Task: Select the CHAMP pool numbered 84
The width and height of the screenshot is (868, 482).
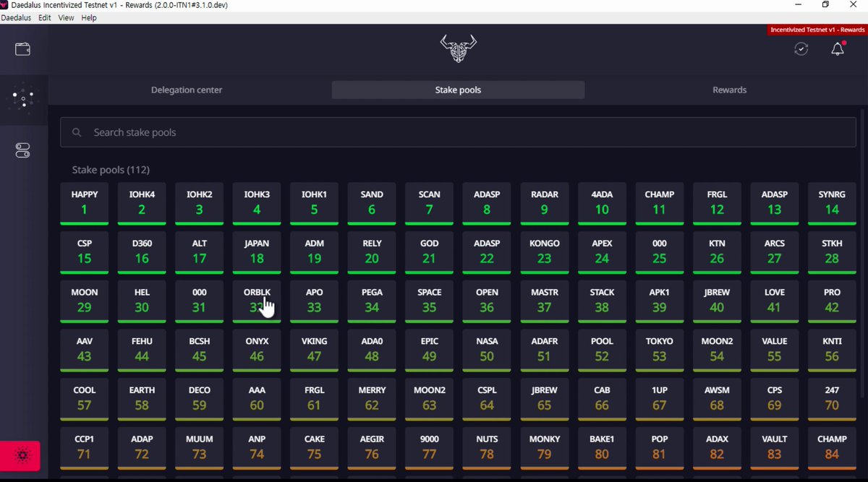Action: point(832,448)
